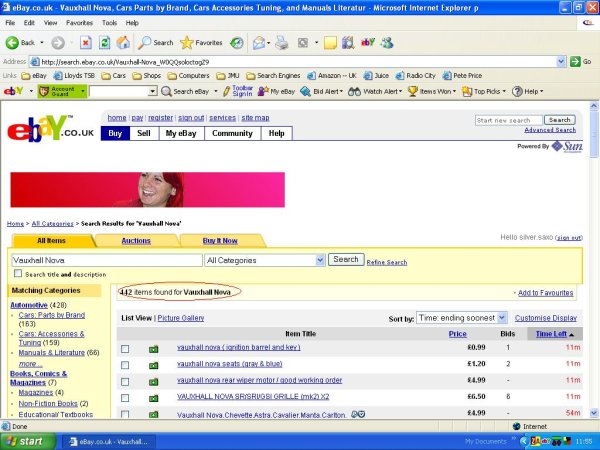Click the Start new search field
600x450 pixels.
coord(509,120)
